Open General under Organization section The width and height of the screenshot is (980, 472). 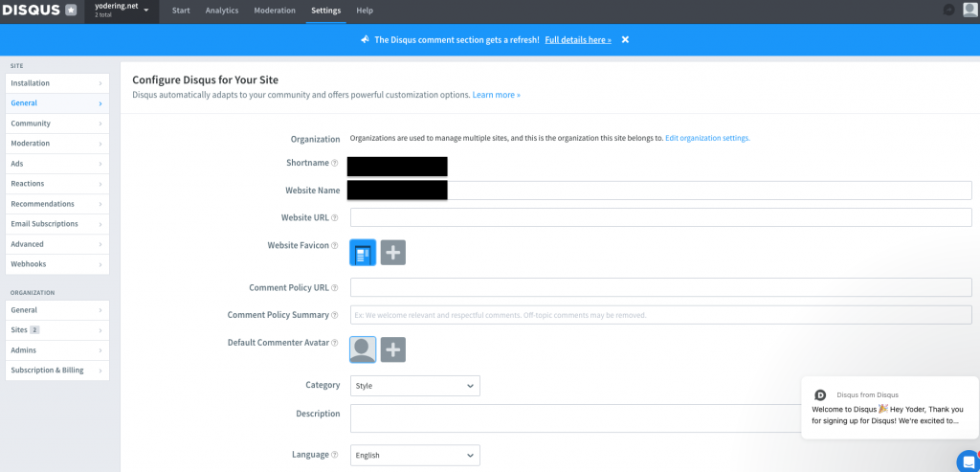[x=56, y=310]
